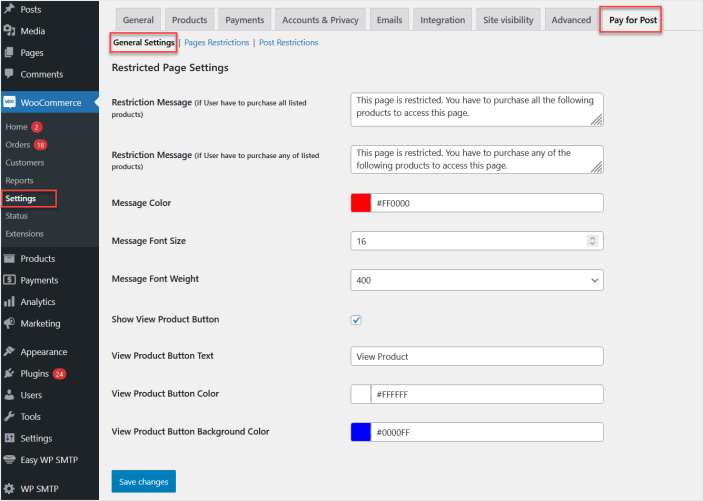This screenshot has height=501, width=703.
Task: Click the WooCommerce logo icon
Action: pyautogui.click(x=9, y=102)
